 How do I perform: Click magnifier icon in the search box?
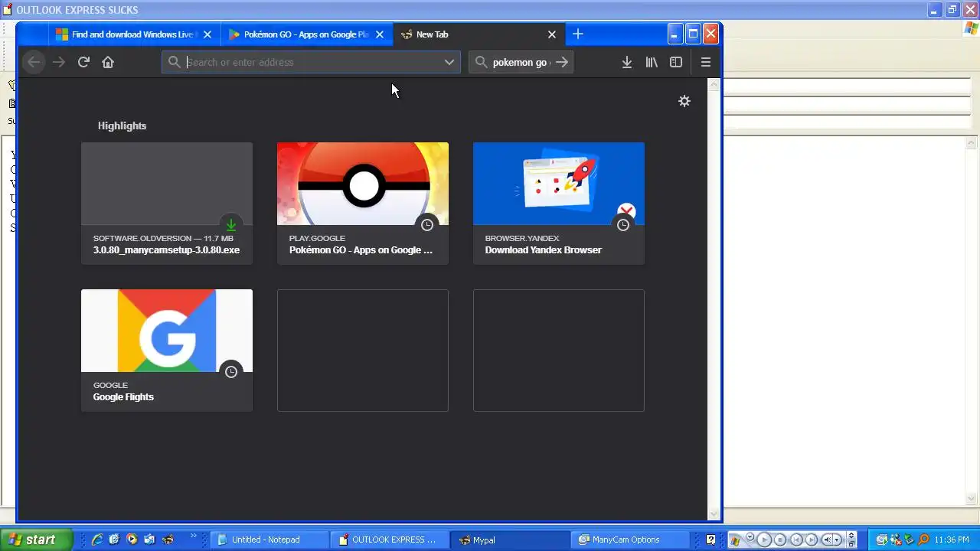click(481, 62)
